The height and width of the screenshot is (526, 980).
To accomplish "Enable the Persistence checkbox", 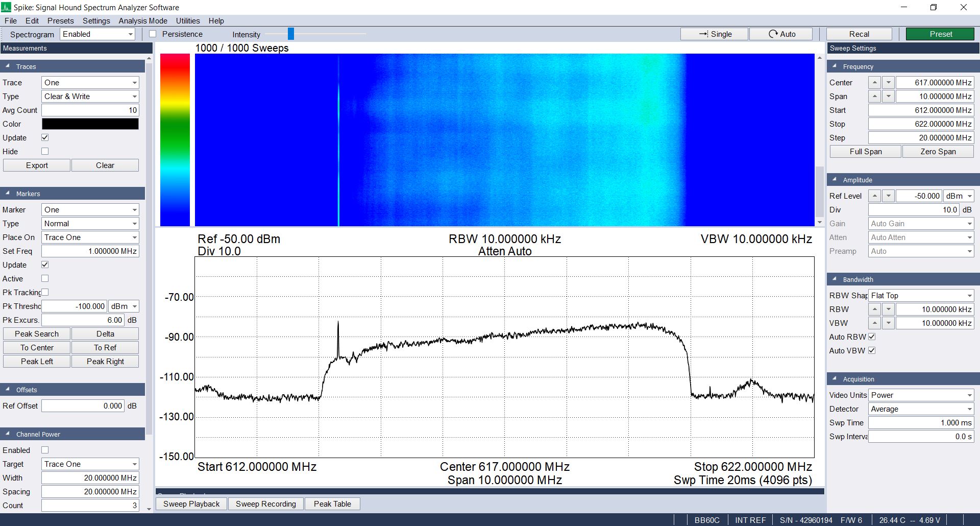I will tap(153, 34).
